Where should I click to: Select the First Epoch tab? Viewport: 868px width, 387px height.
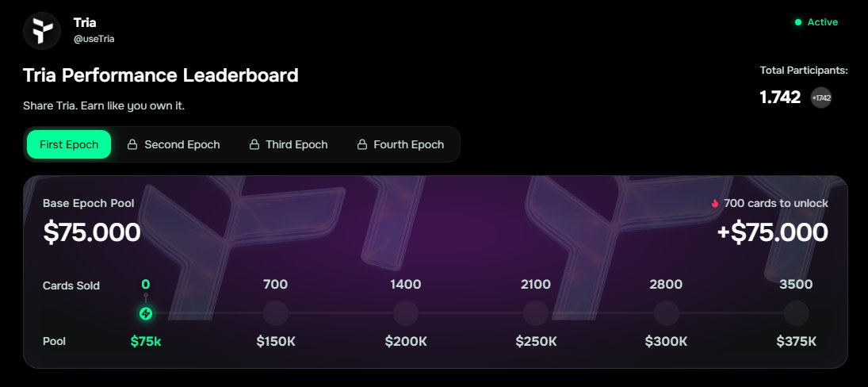click(69, 144)
